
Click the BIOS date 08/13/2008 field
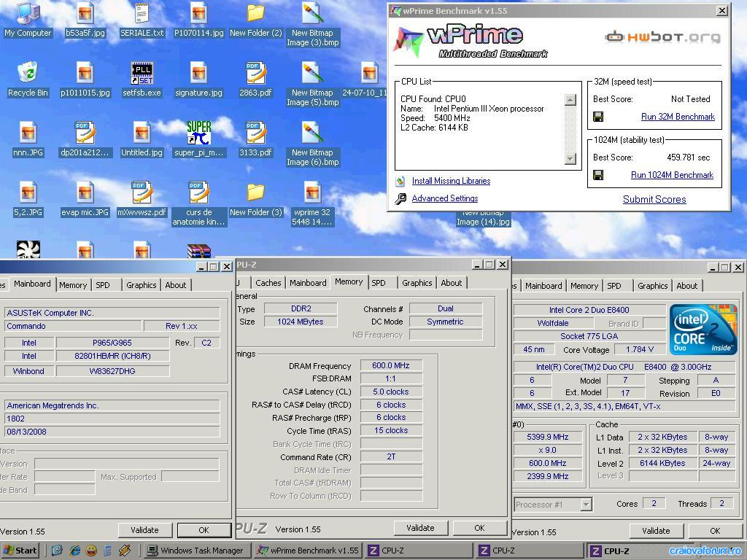[112, 432]
